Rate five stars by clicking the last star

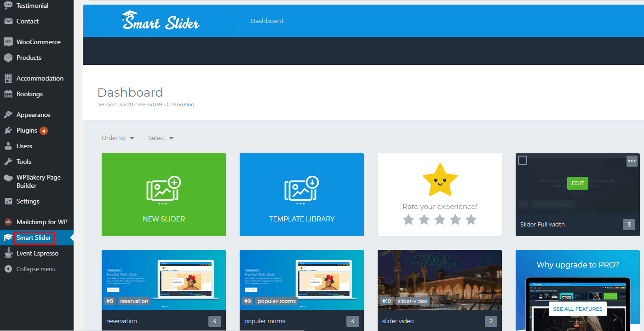point(471,220)
